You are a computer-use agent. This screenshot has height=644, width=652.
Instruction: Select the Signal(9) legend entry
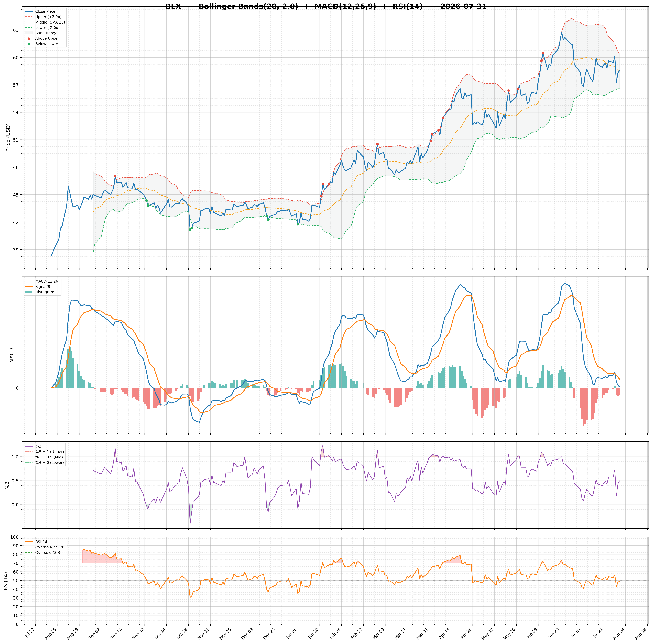(x=38, y=287)
